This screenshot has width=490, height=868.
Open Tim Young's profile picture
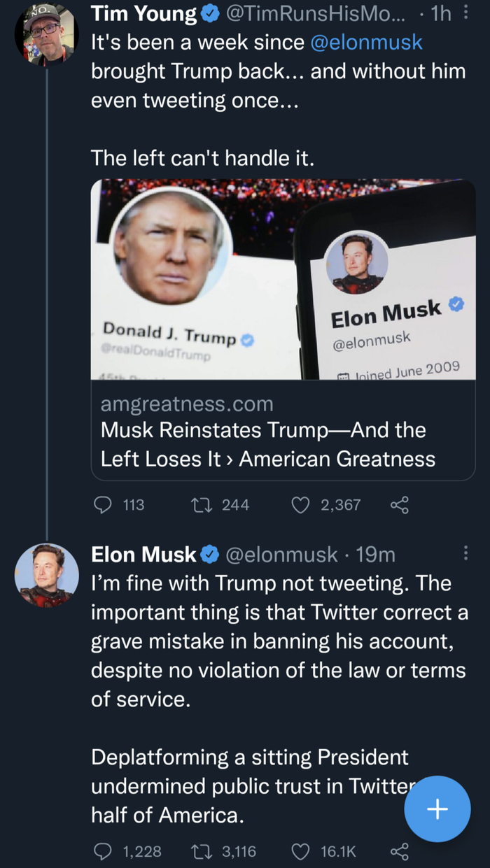46,34
